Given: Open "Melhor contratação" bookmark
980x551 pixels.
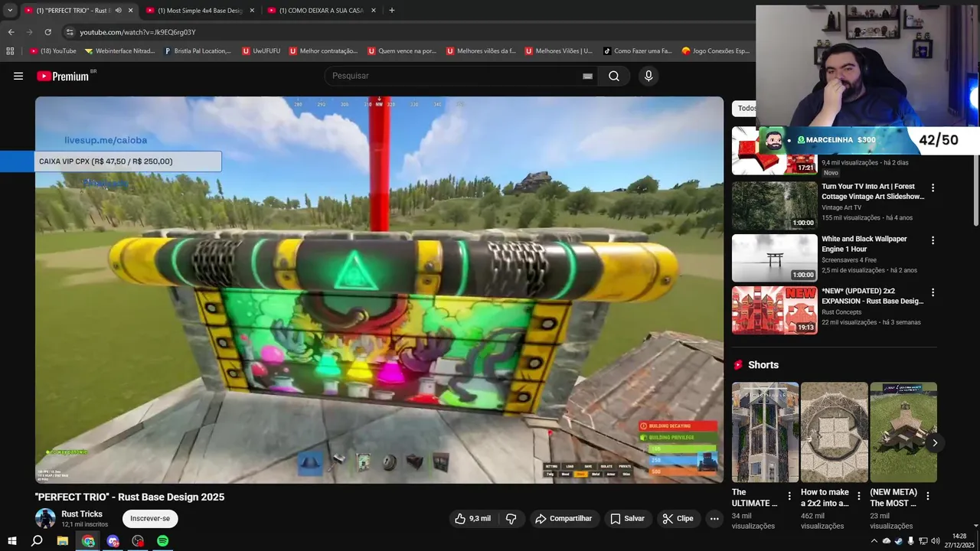Looking at the screenshot, I should point(323,51).
